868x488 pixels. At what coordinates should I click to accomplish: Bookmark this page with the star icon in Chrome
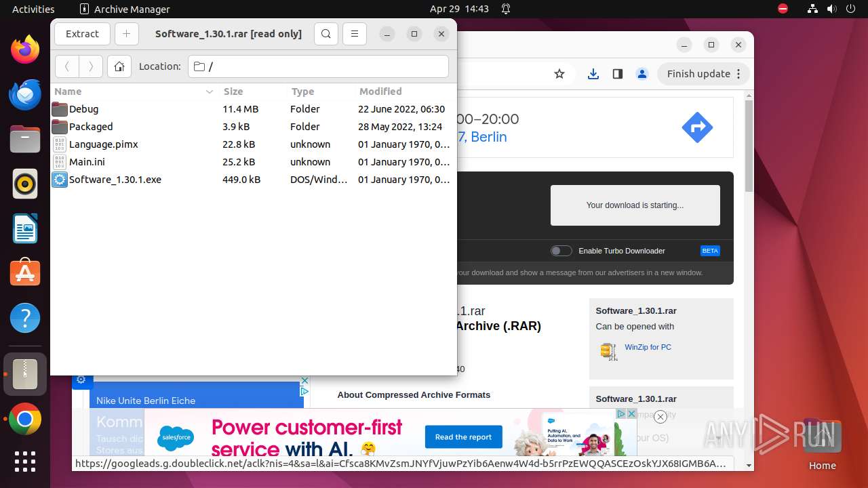(559, 74)
